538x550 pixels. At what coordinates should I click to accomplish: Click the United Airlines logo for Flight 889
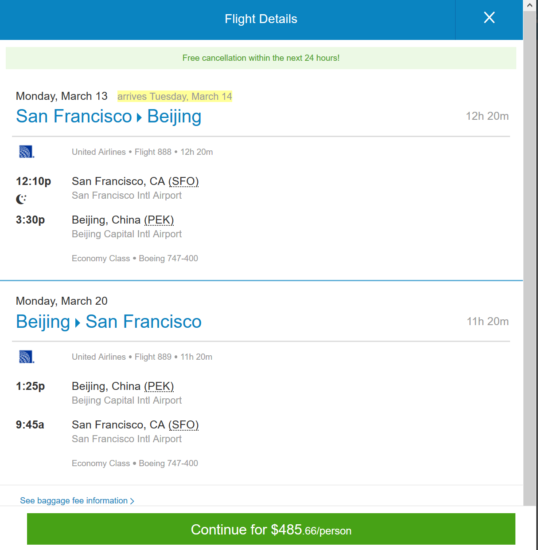[26, 357]
